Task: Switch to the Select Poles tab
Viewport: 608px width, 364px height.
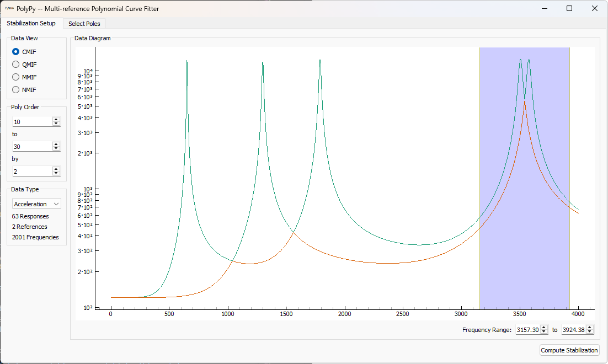Action: [84, 24]
